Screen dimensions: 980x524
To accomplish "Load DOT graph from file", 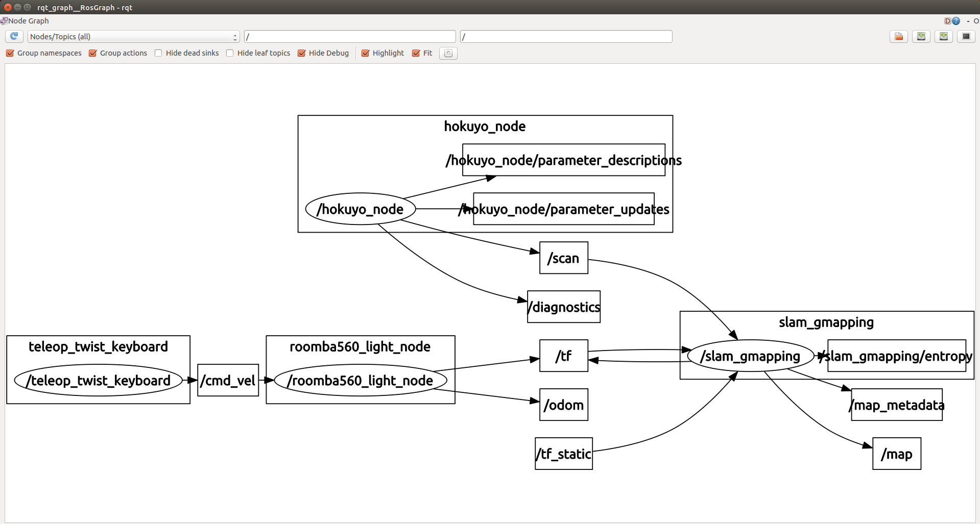I will point(899,36).
